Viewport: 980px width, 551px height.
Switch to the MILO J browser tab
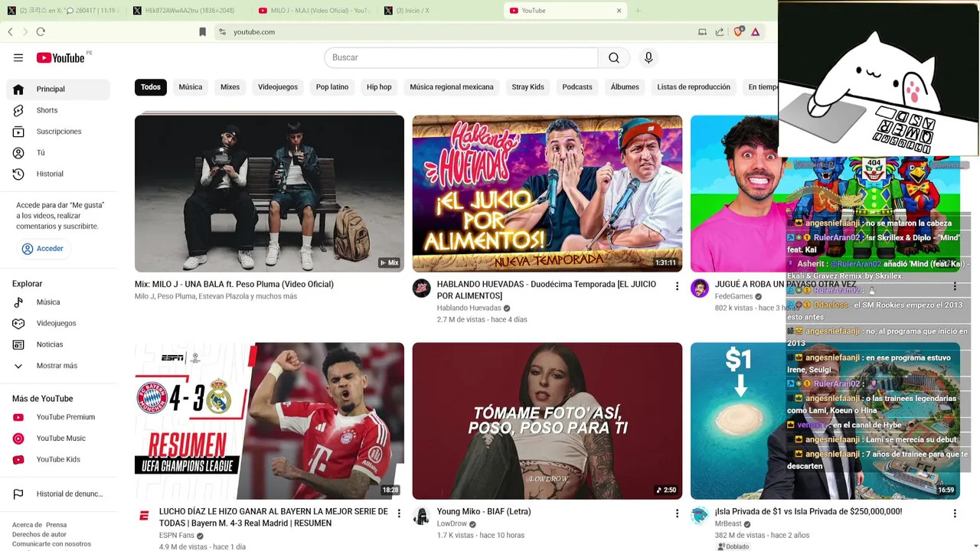coord(315,11)
